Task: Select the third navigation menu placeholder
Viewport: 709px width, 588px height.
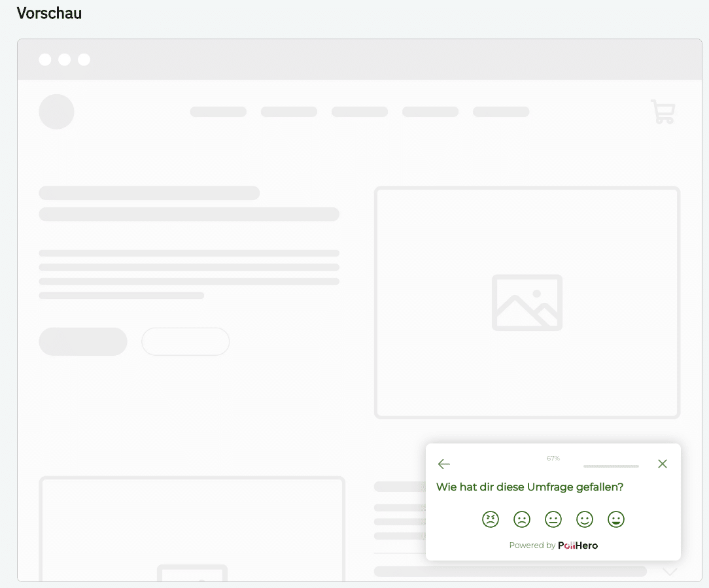Action: (x=360, y=112)
